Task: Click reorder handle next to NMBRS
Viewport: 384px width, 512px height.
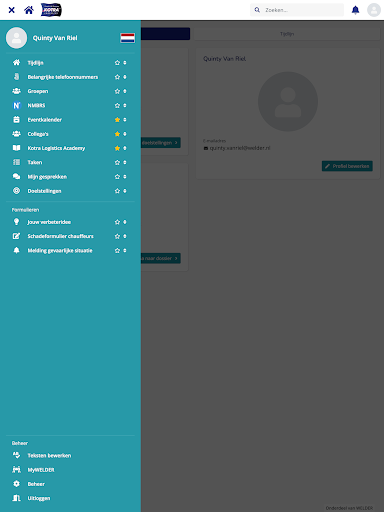Action: click(125, 105)
